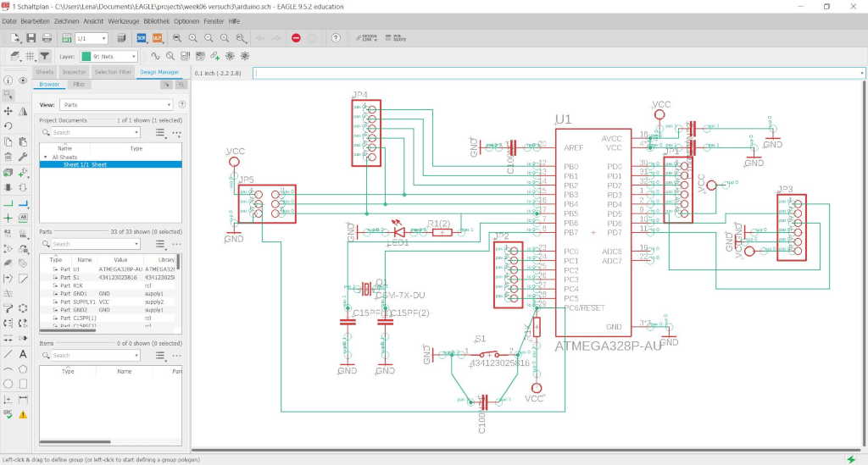The image size is (868, 465).
Task: Select the Move tool
Action: point(8,111)
